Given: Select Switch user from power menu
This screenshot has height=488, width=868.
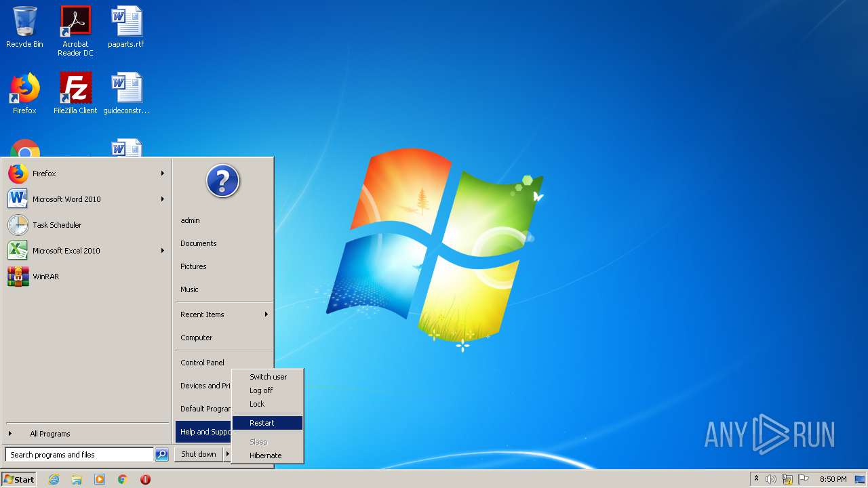Looking at the screenshot, I should pyautogui.click(x=267, y=377).
